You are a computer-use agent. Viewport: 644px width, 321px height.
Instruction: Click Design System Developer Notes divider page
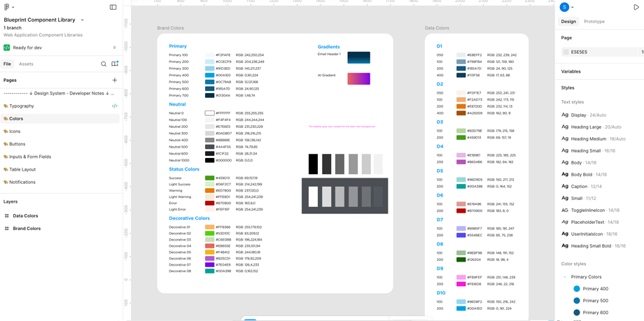click(59, 93)
